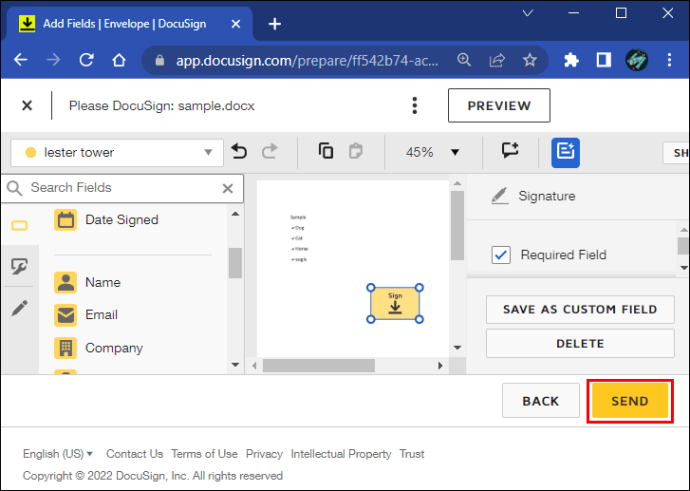The height and width of the screenshot is (491, 690).
Task: Open a new browser tab
Action: pyautogui.click(x=275, y=24)
